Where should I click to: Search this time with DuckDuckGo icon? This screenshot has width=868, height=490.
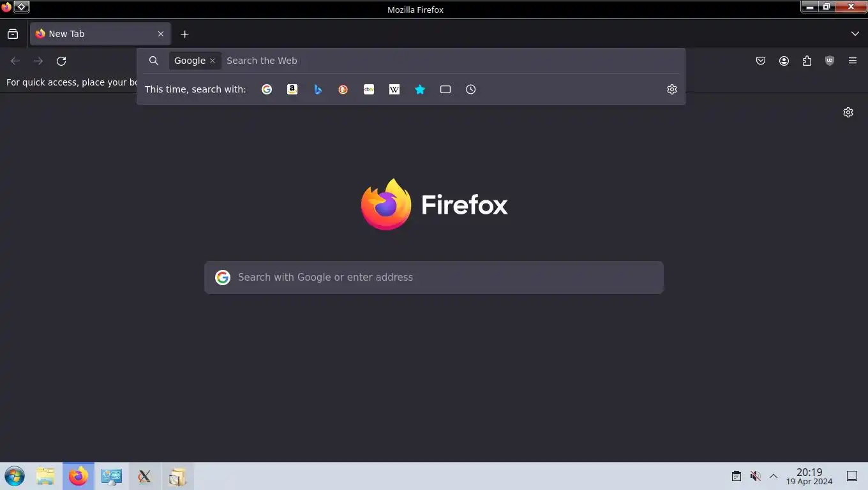point(343,89)
